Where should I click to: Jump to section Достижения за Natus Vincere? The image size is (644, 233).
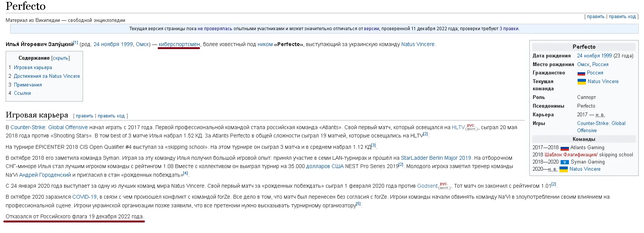click(47, 76)
